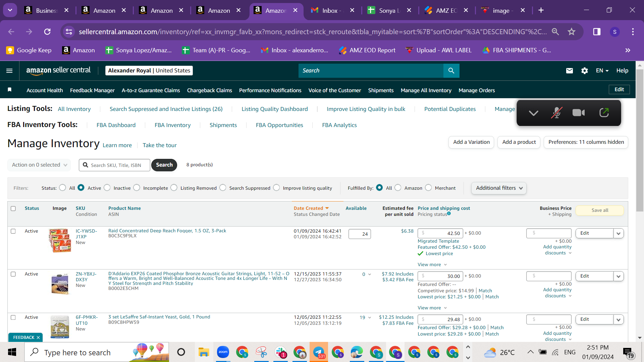644x362 pixels.
Task: Click the share screen icon in overlay
Action: pos(604,113)
